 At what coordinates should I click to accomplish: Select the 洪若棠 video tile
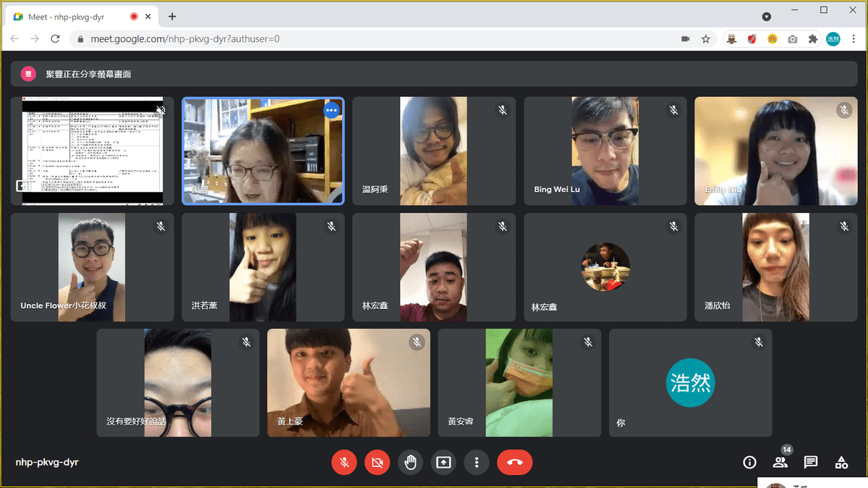click(263, 267)
